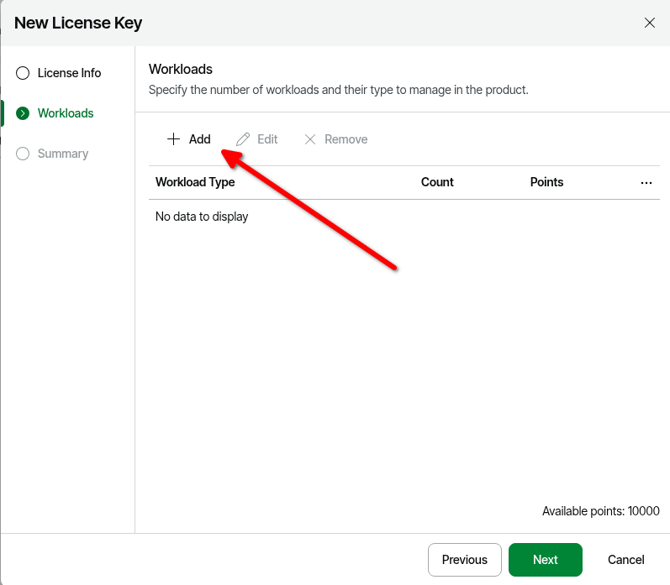
Task: Click the green Workloads step indicator icon
Action: (23, 113)
